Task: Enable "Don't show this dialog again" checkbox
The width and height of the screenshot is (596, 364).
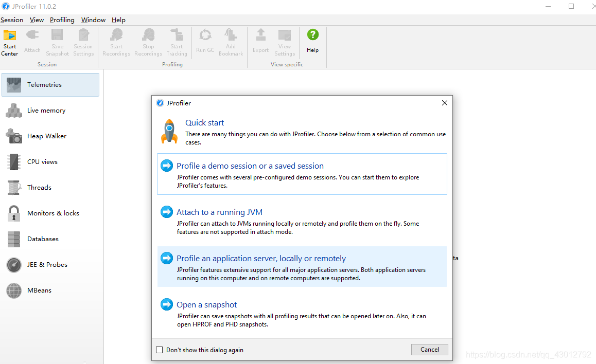Action: click(x=160, y=350)
